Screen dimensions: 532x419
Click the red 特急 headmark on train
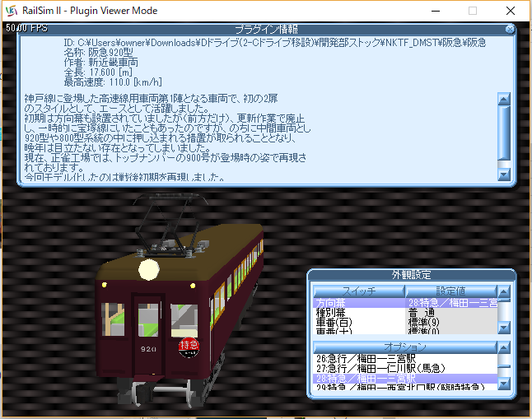pos(189,347)
